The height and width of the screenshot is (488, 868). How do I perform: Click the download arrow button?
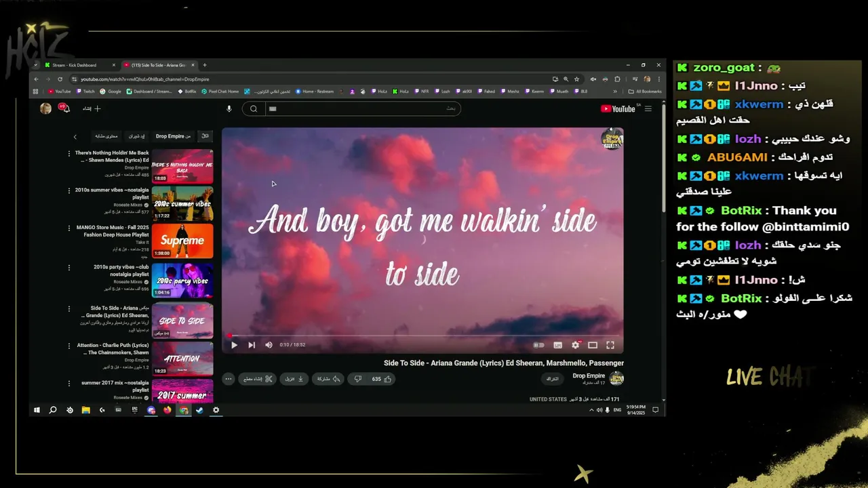[x=294, y=379]
